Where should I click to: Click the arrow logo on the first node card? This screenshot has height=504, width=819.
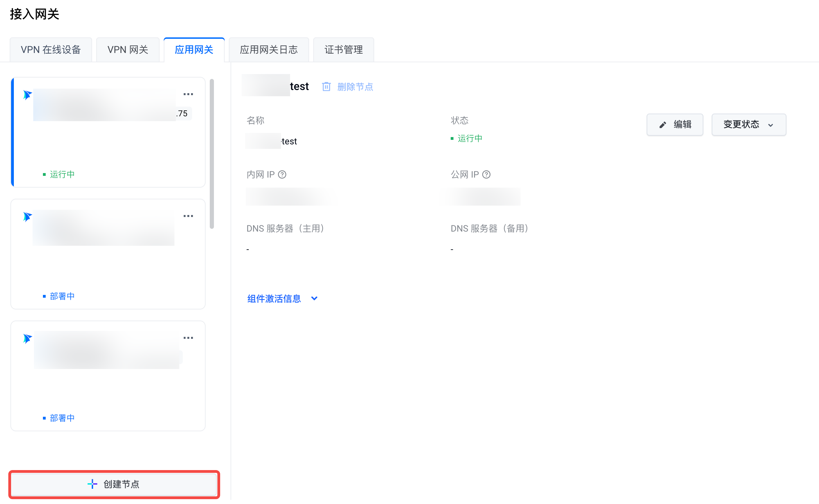point(27,94)
